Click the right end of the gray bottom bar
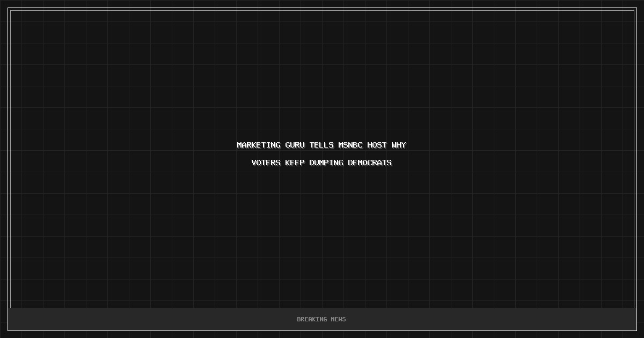The height and width of the screenshot is (338, 644). (x=623, y=319)
